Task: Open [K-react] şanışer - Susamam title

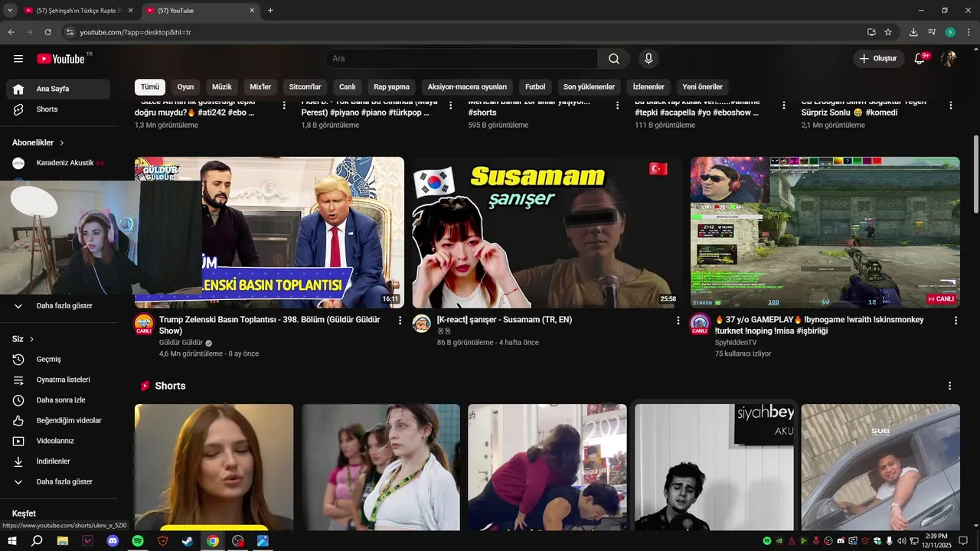Action: pos(505,320)
